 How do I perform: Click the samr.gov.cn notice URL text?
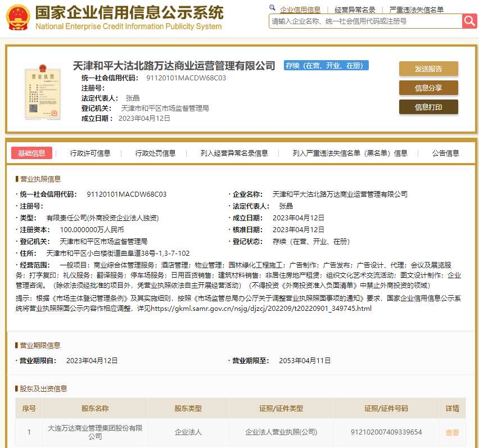click(x=261, y=309)
